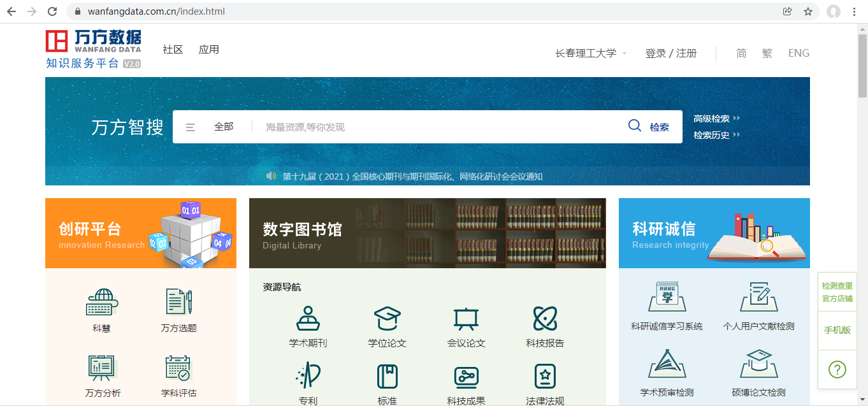This screenshot has width=868, height=409.
Task: Switch to simplified Chinese 简
Action: pyautogui.click(x=741, y=54)
